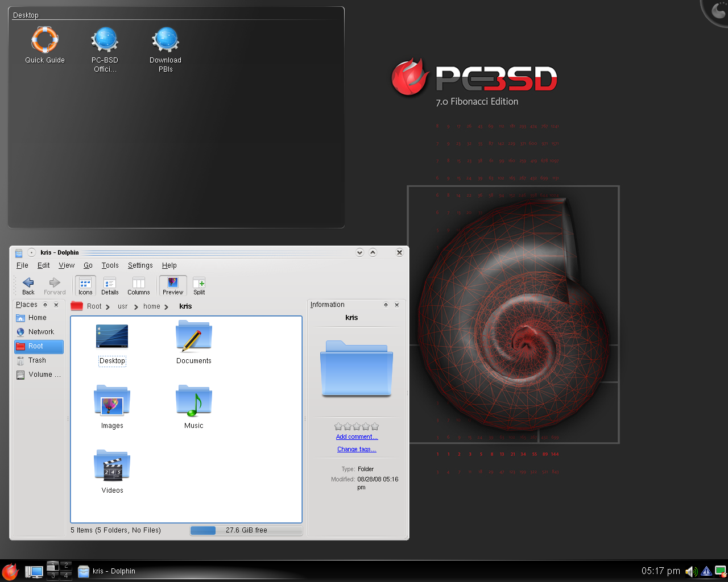Select the Documents folder icon
The image size is (728, 582).
click(x=194, y=342)
